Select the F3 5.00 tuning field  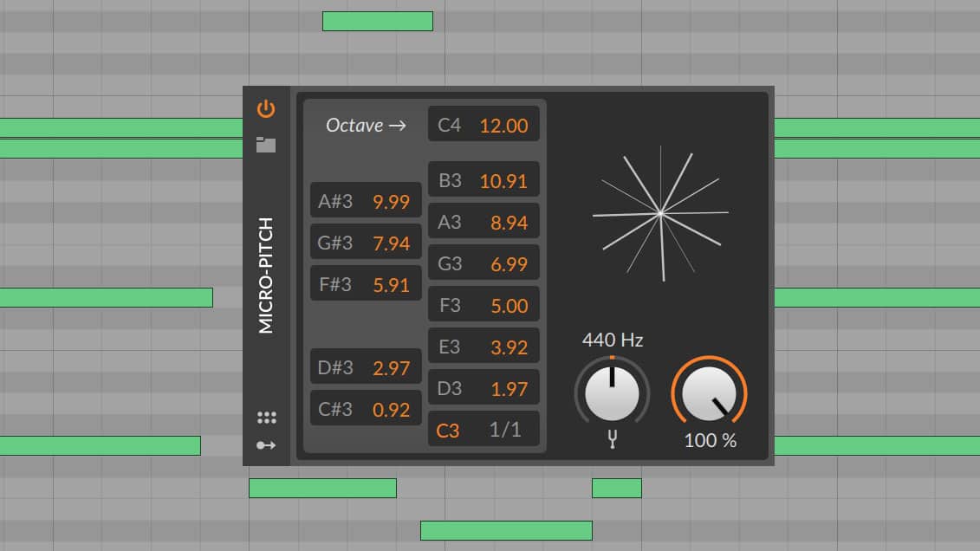[x=484, y=304]
